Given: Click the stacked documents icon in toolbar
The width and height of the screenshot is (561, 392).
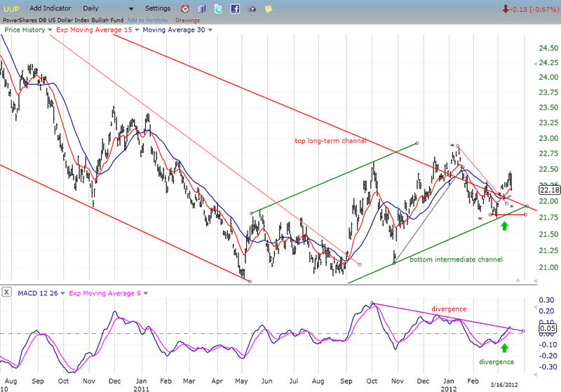Looking at the screenshot, I should click(x=201, y=9).
